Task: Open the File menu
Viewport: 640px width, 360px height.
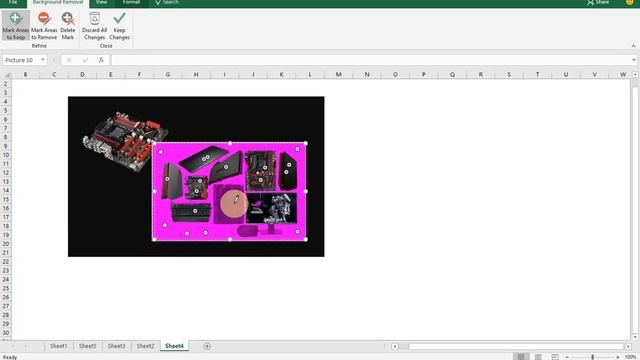Action: point(13,2)
